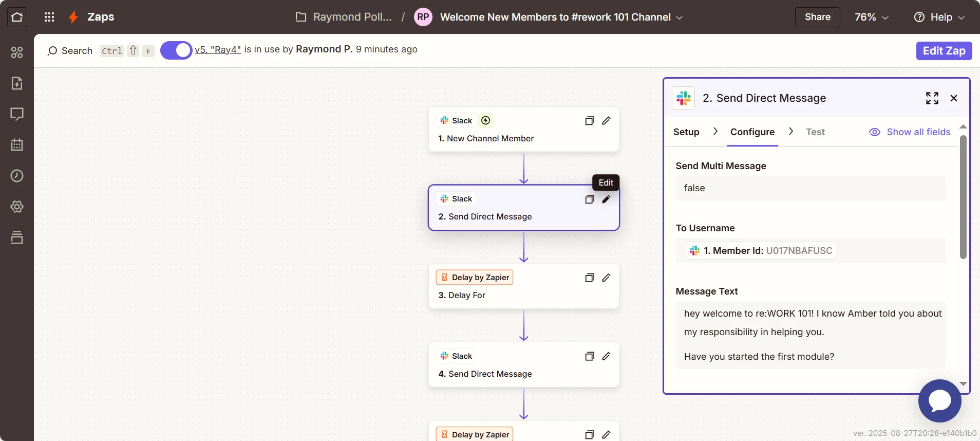980x441 pixels.
Task: Open the Zap details file sidebar icon
Action: (x=17, y=83)
